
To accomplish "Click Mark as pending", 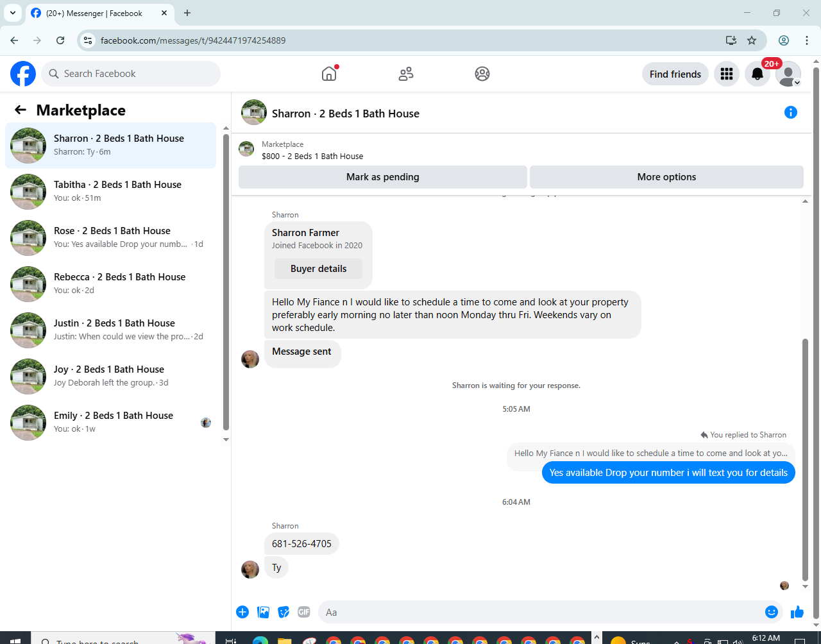I will [x=383, y=177].
